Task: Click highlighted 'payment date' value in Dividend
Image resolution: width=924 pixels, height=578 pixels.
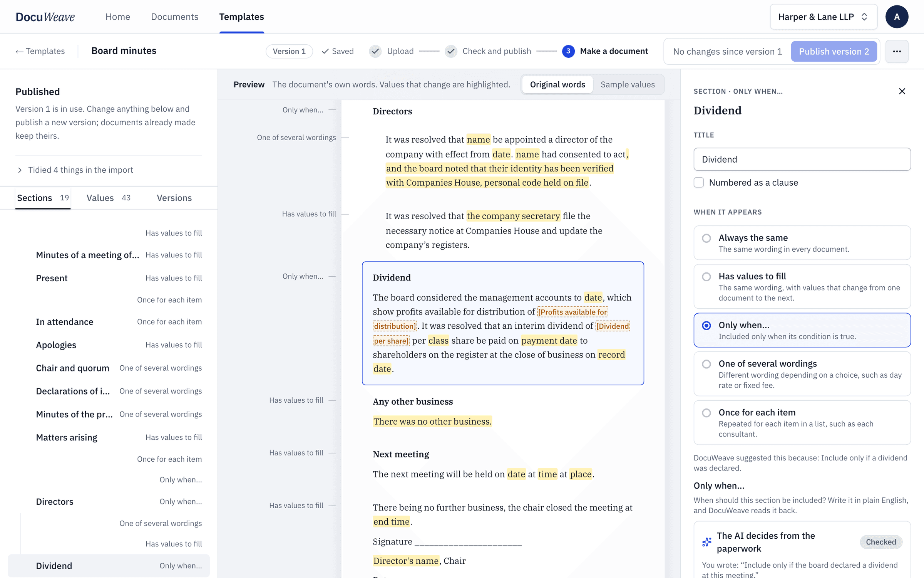Action: pos(549,340)
